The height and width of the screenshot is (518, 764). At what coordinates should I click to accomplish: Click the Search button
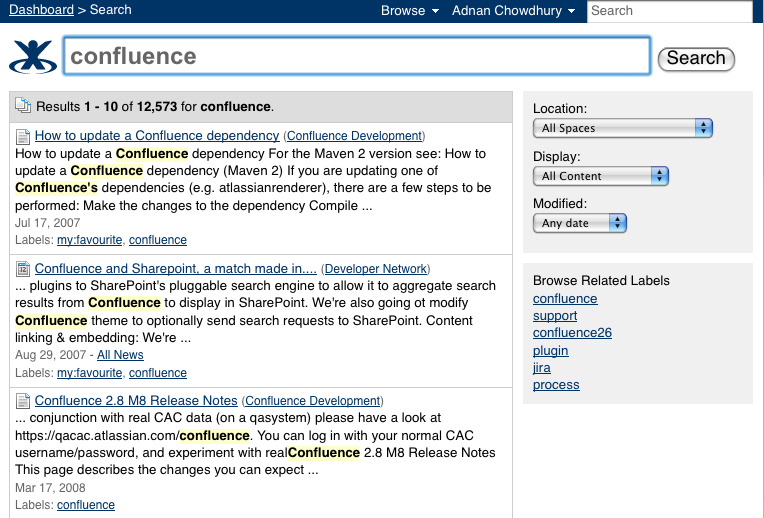coord(696,58)
